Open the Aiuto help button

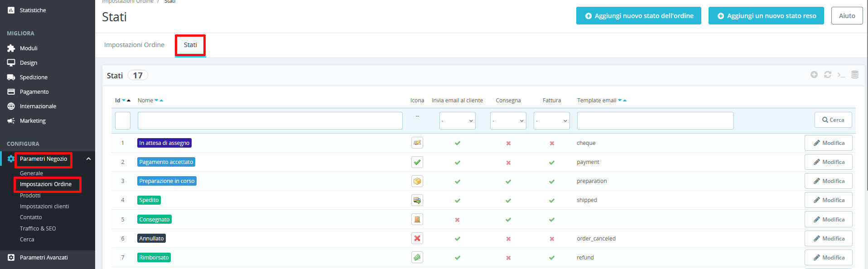847,15
